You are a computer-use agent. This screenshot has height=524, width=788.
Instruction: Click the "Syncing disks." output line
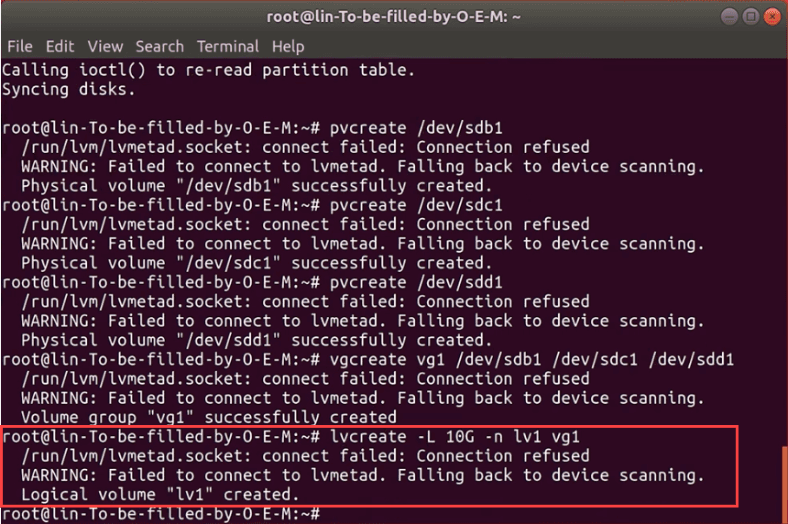(67, 90)
